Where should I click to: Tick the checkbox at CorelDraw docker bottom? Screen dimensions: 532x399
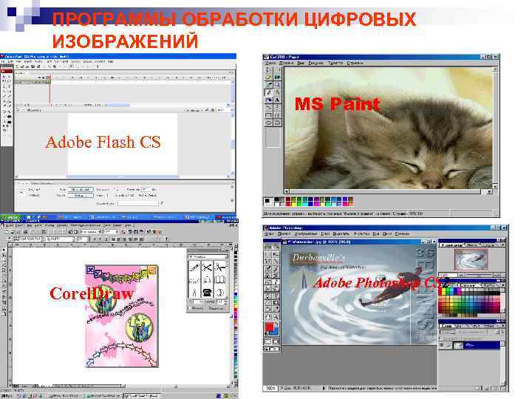(189, 308)
